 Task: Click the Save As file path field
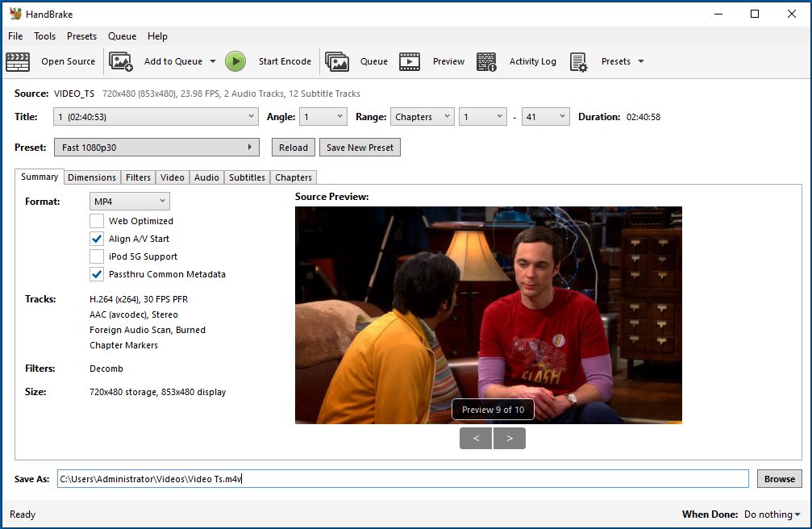(403, 479)
